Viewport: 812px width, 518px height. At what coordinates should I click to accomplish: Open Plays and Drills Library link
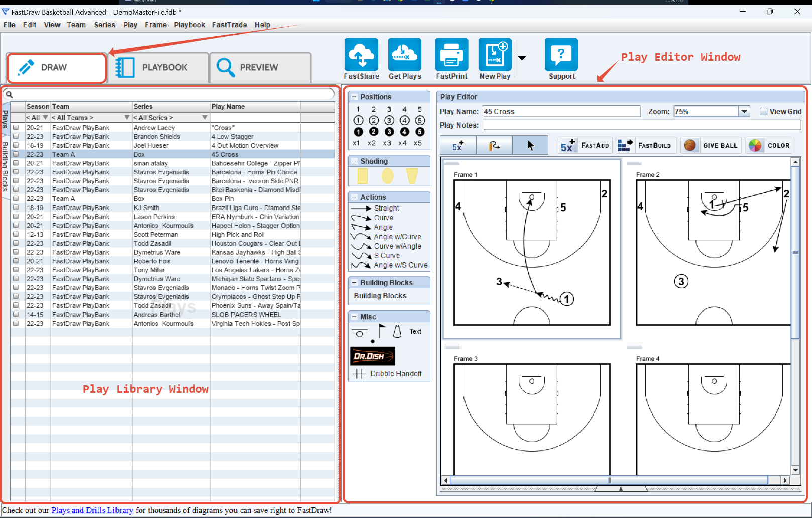(x=92, y=511)
